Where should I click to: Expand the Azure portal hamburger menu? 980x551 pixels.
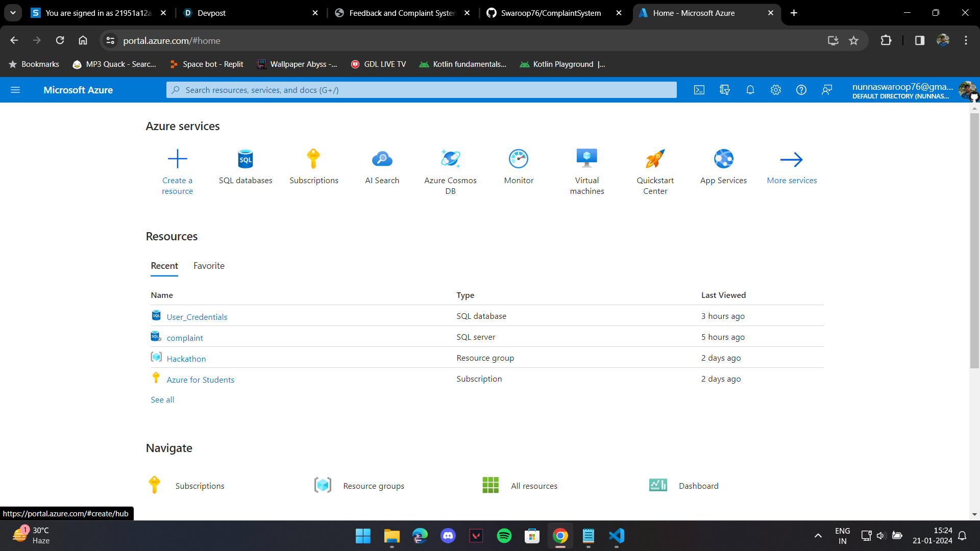coord(15,90)
